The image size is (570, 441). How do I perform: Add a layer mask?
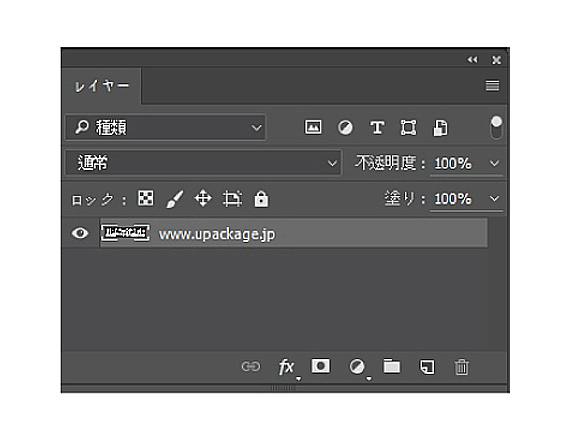[x=321, y=366]
